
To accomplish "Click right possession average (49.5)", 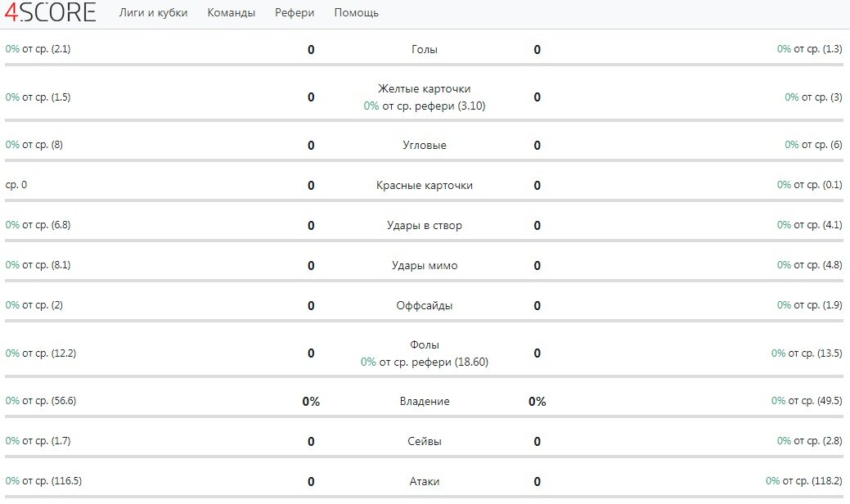I will (x=807, y=401).
